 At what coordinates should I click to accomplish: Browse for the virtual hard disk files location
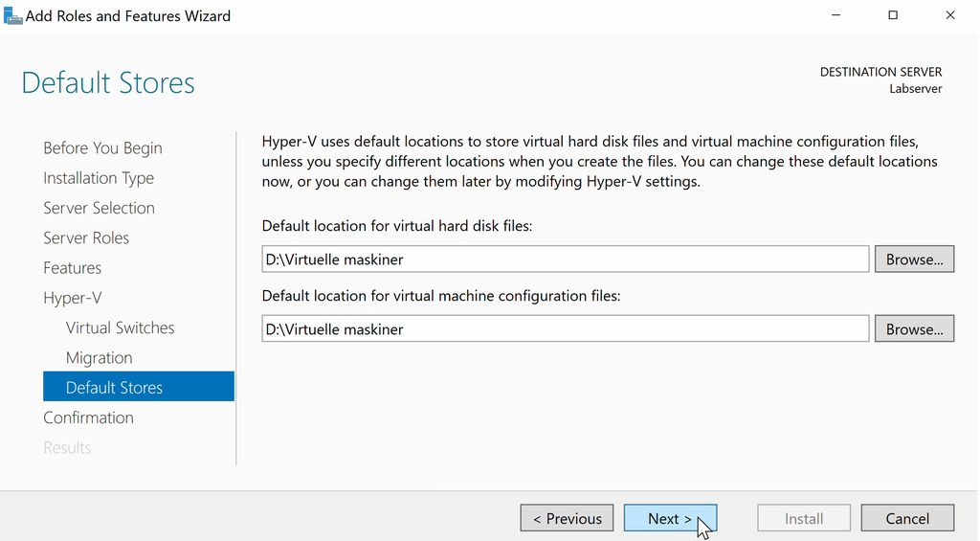click(914, 259)
